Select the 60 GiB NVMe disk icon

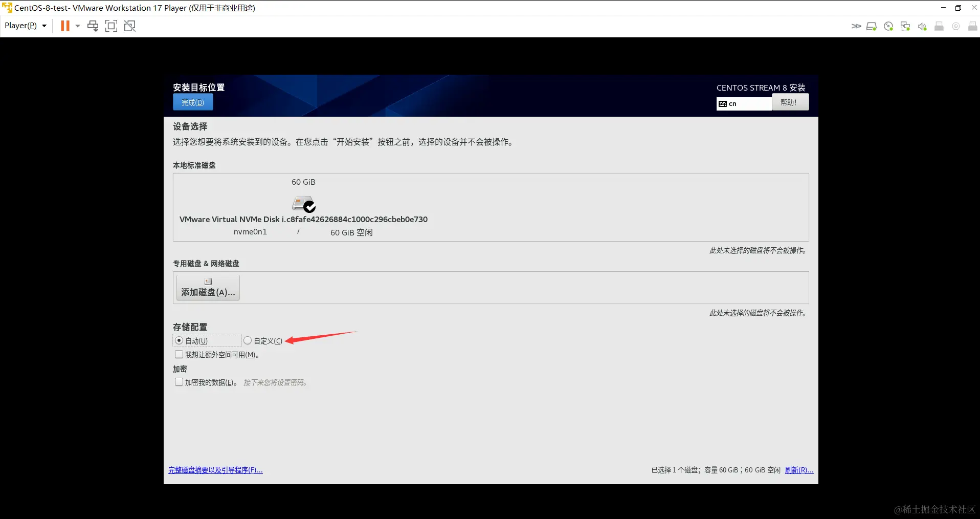(x=304, y=204)
